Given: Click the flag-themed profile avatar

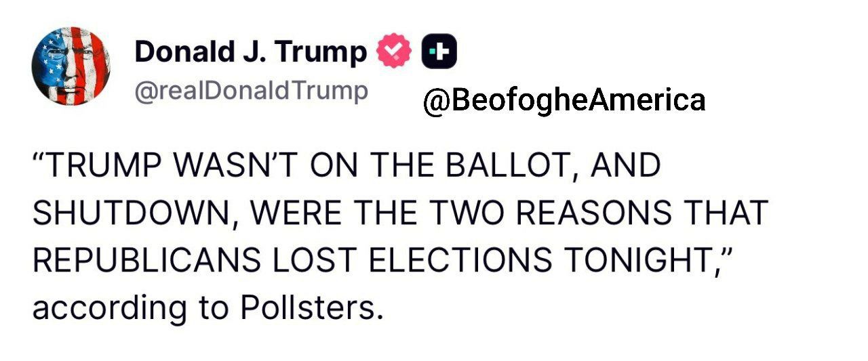Looking at the screenshot, I should (71, 66).
